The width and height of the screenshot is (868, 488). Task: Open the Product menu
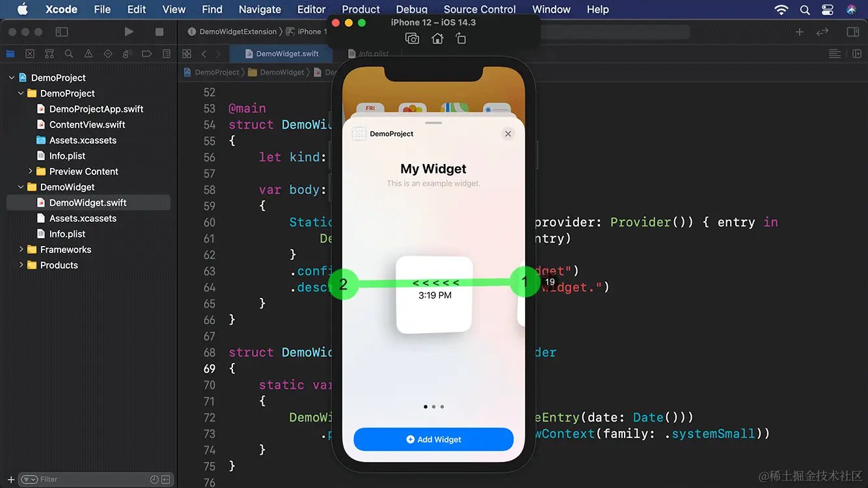click(x=360, y=9)
